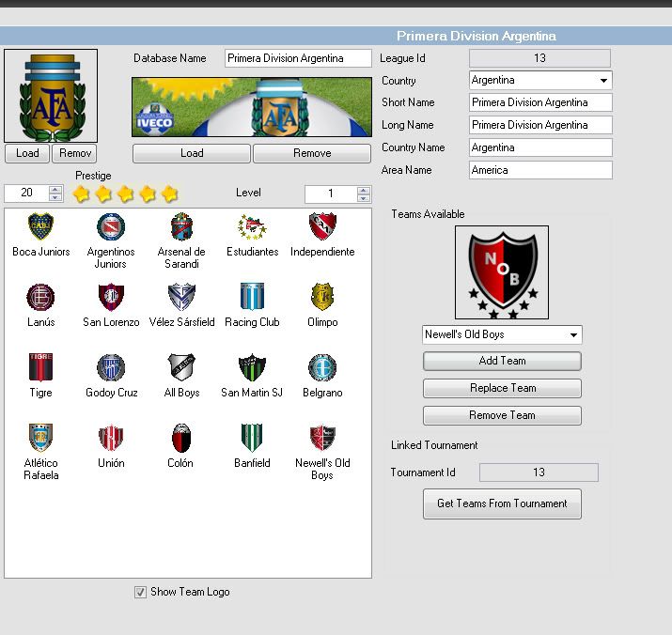This screenshot has height=635, width=672.
Task: Focus the Area Name text field
Action: click(x=540, y=170)
